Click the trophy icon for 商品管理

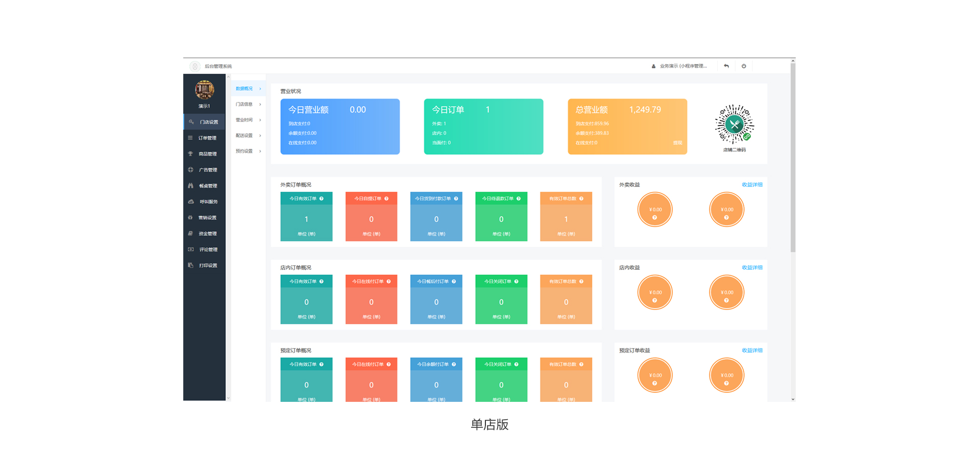point(190,154)
